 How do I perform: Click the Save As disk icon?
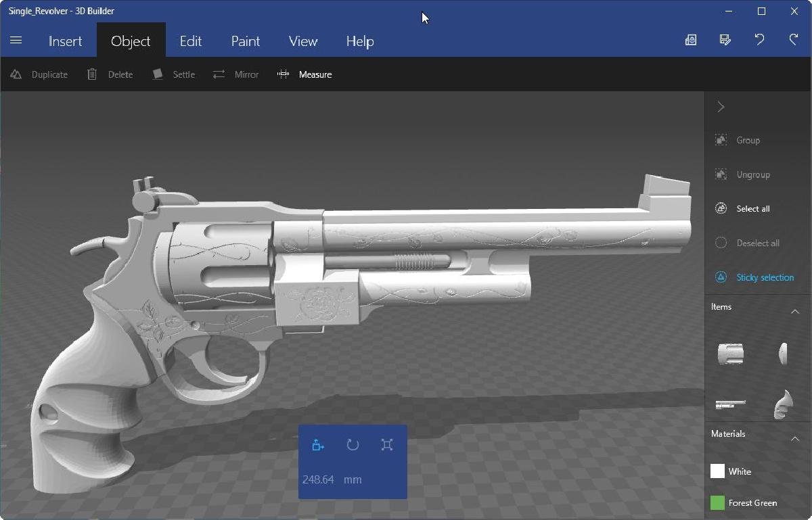coord(725,40)
